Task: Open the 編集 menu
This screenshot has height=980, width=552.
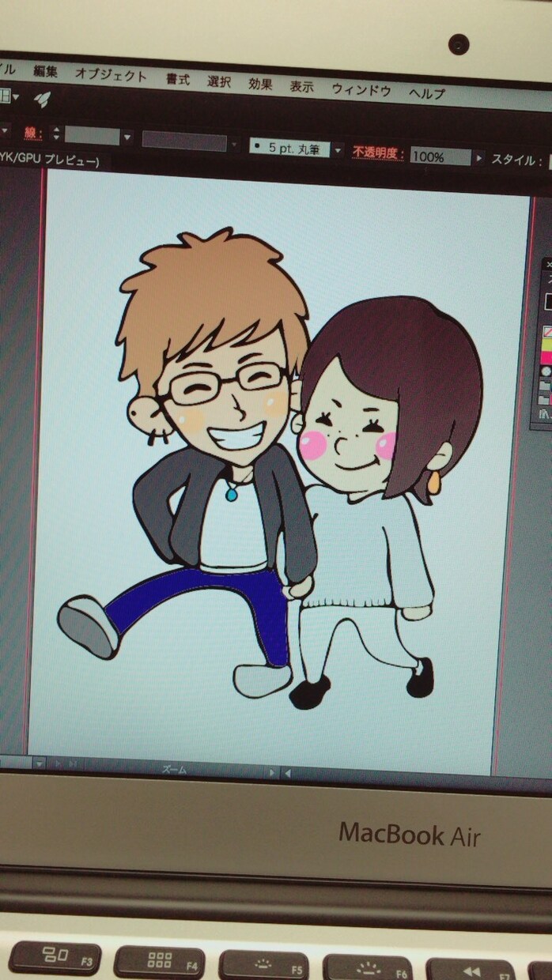Action: click(x=45, y=71)
